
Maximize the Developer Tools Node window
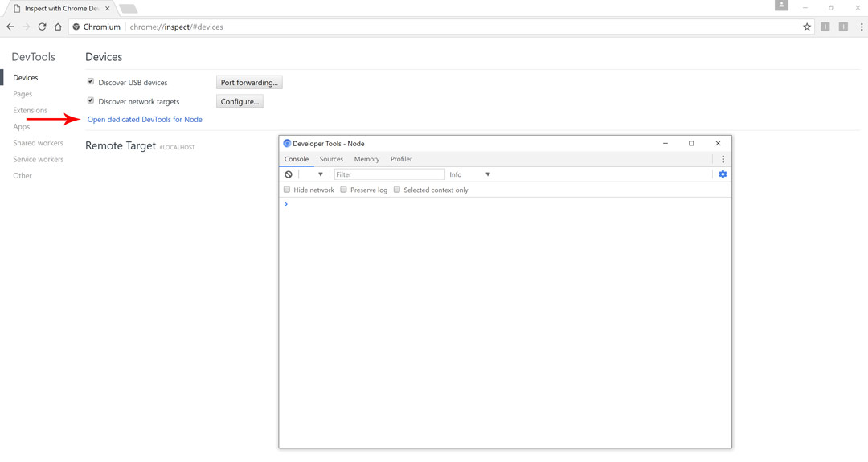click(x=691, y=143)
